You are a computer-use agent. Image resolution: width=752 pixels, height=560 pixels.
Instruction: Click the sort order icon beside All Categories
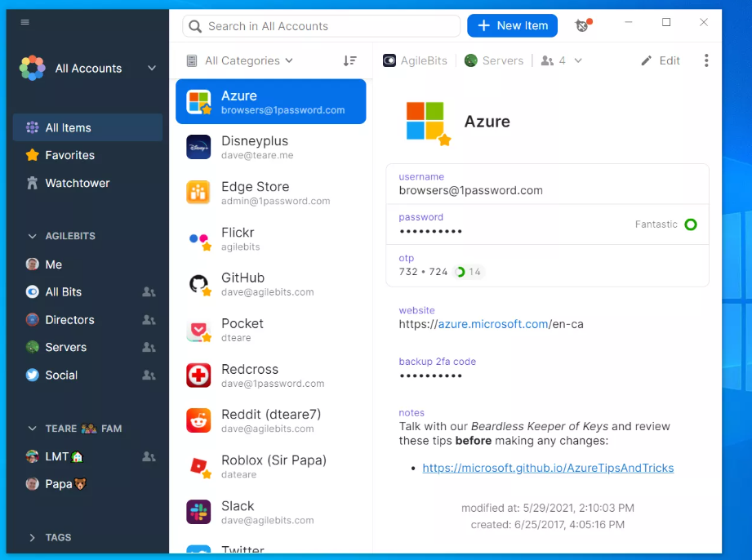[x=350, y=60]
